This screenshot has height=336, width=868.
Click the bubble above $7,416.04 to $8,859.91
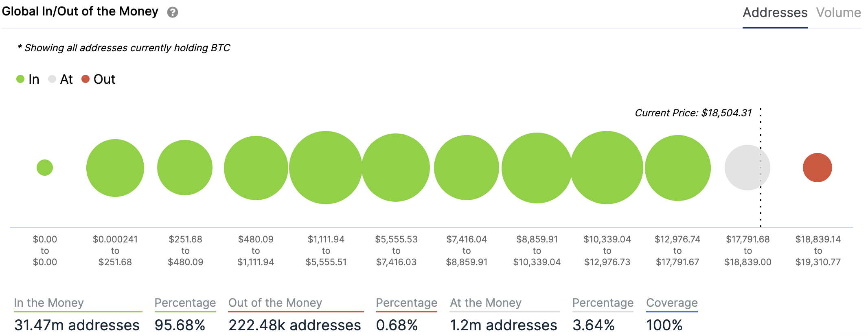pos(467,168)
